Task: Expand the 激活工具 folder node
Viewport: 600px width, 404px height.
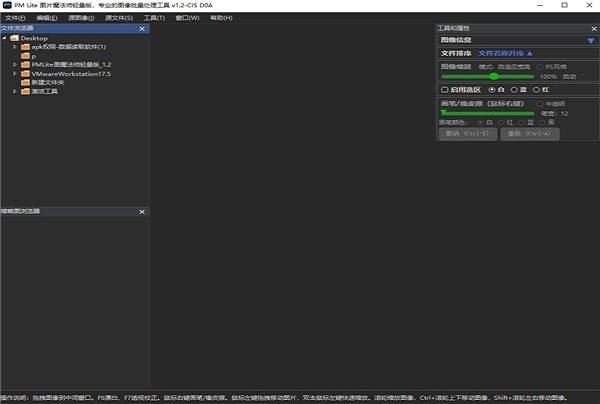Action: 15,91
